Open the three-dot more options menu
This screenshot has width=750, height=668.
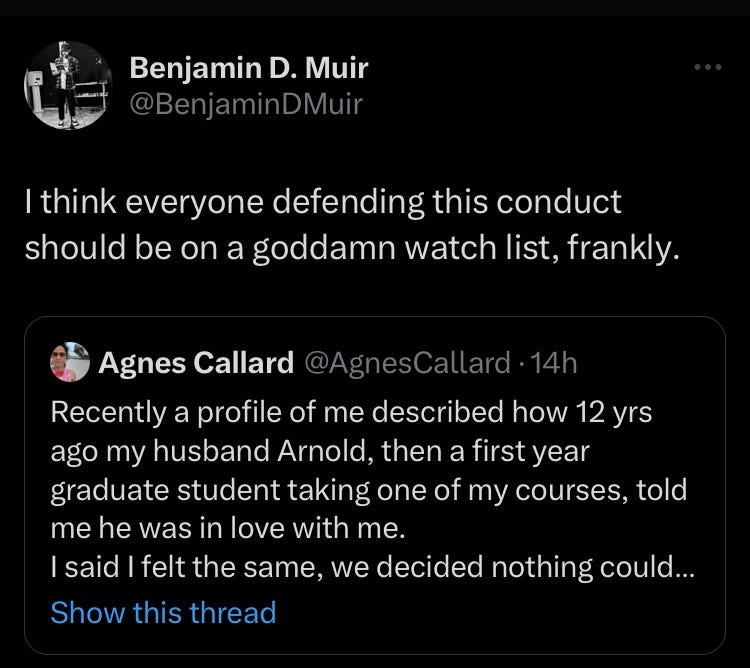point(707,68)
